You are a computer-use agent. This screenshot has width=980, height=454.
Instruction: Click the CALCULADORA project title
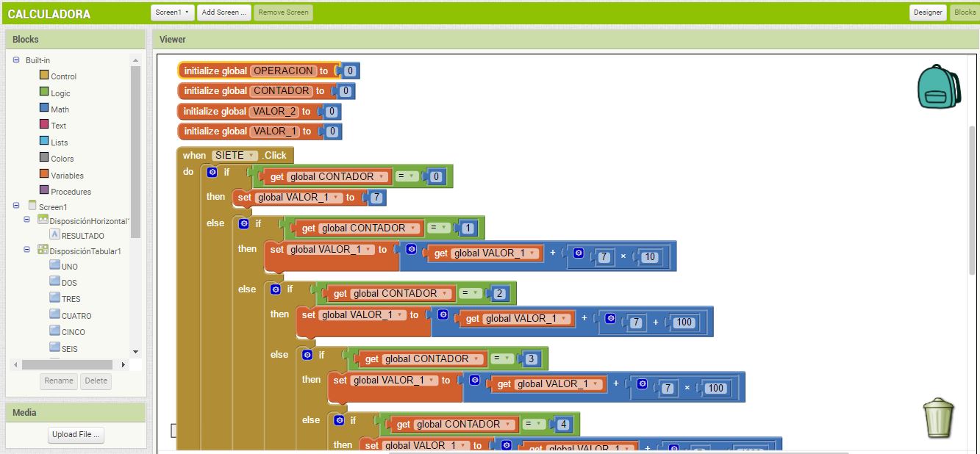[x=49, y=14]
